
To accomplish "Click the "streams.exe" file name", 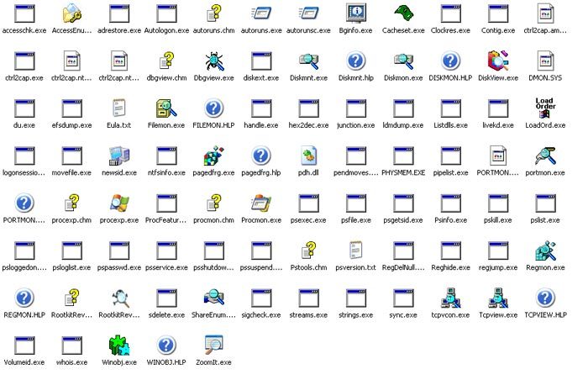I will 308,315.
